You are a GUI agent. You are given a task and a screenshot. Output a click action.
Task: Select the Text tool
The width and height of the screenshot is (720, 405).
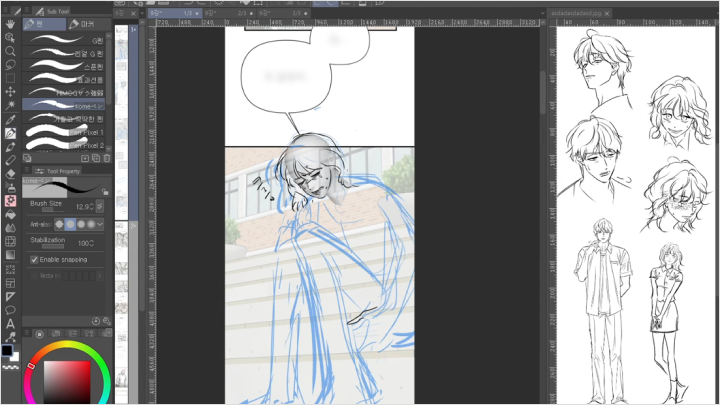pos(10,324)
